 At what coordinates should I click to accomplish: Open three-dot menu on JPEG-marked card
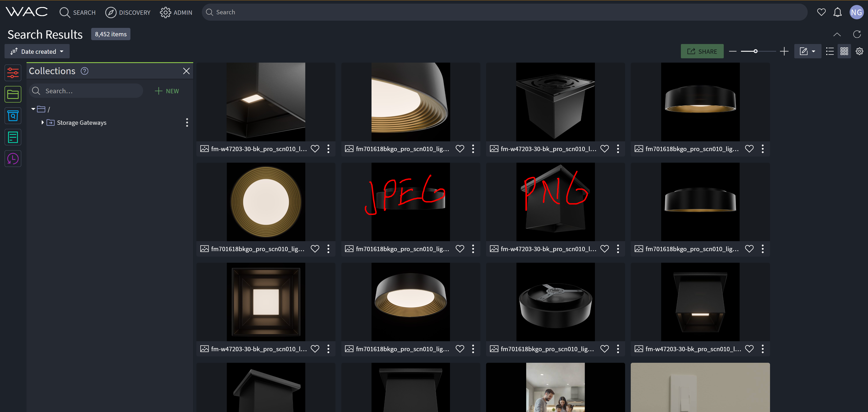click(473, 249)
